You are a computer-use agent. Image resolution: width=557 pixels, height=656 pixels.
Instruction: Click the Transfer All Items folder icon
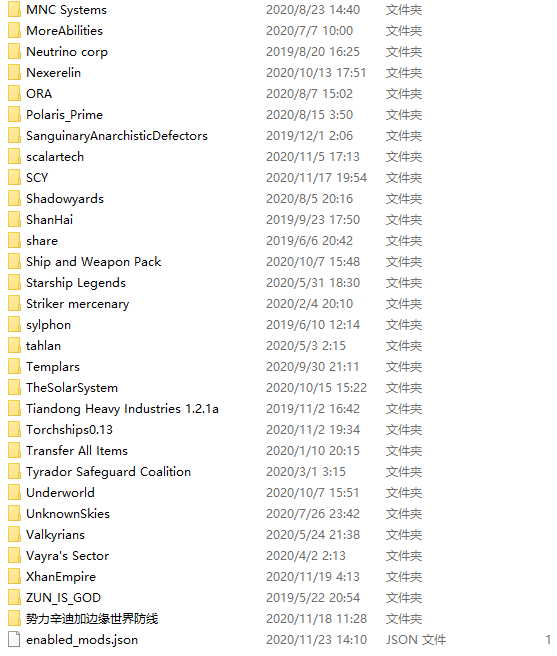pyautogui.click(x=14, y=450)
